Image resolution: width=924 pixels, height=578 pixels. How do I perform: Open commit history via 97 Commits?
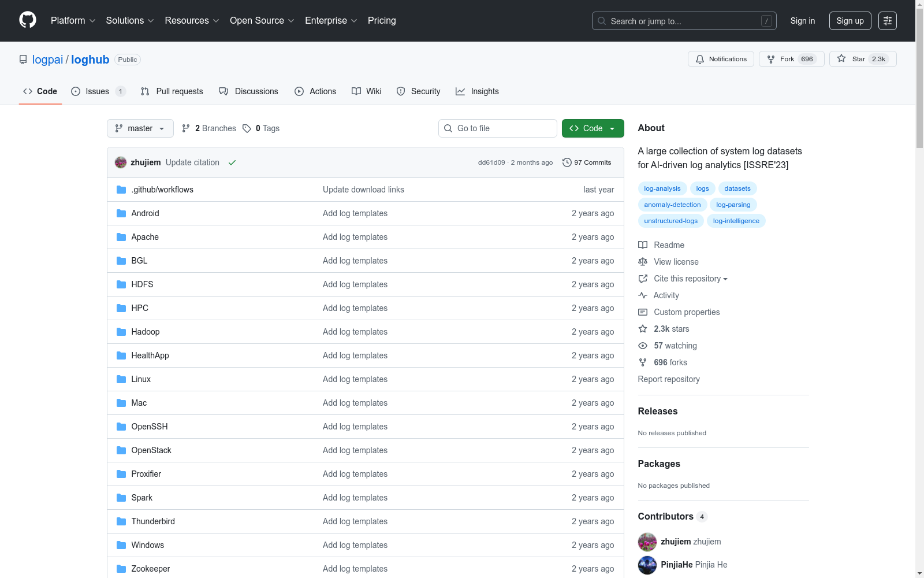(587, 162)
